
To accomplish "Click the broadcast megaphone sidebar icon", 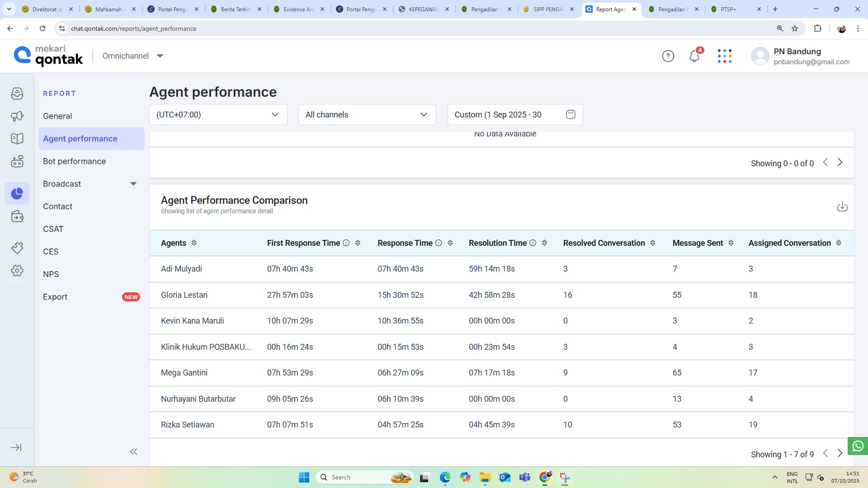I will [17, 116].
